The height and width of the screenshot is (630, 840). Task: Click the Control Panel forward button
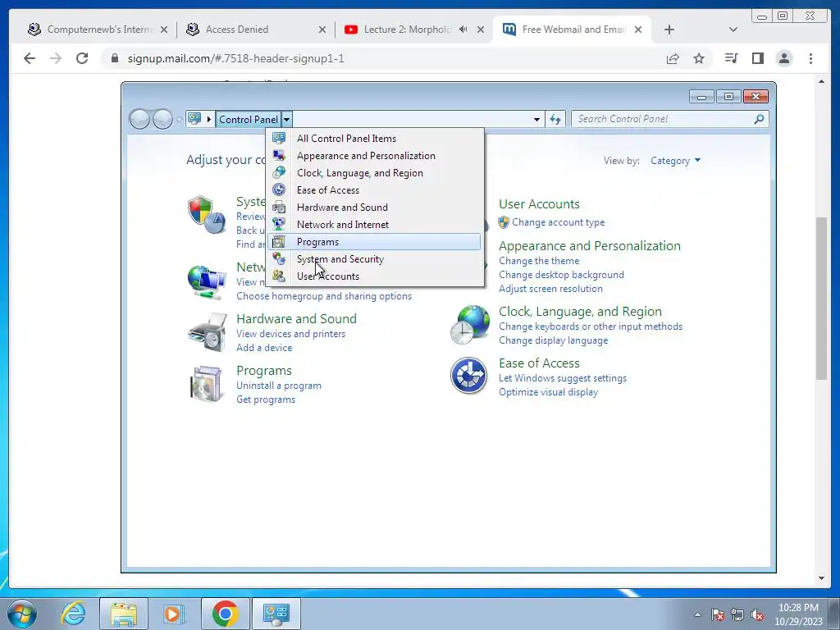(x=162, y=119)
